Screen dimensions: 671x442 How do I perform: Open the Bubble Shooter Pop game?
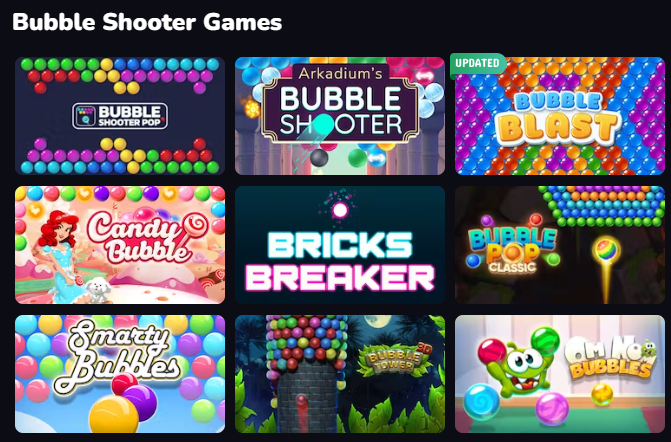120,116
